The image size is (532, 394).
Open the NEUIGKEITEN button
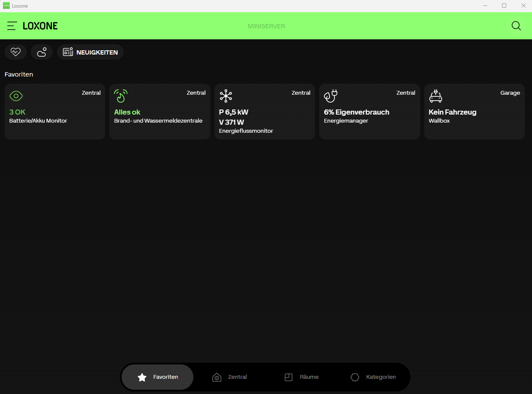90,52
